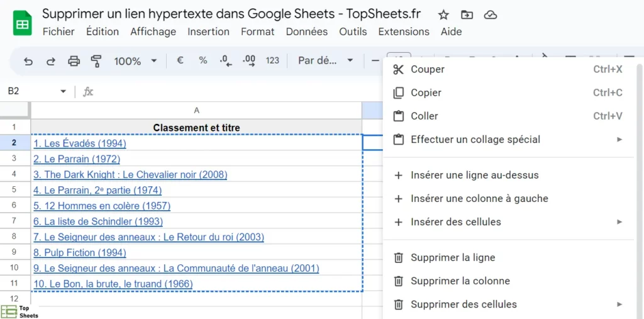Expand Insérer des cellules submenu
This screenshot has height=319, width=644.
pyautogui.click(x=508, y=222)
